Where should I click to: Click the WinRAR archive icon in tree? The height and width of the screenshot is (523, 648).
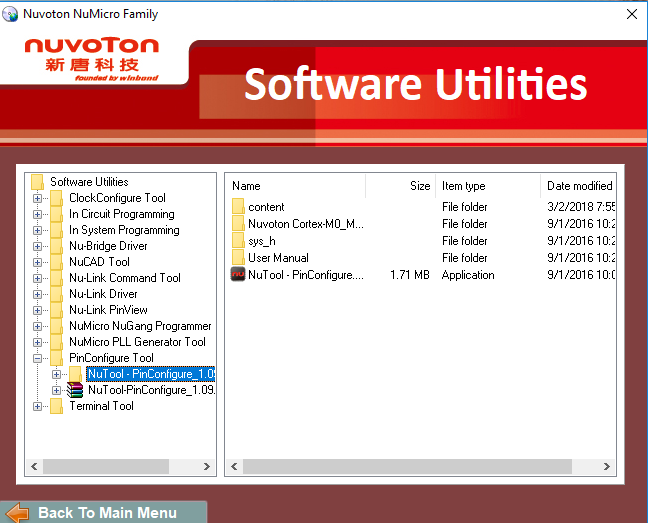tap(75, 390)
